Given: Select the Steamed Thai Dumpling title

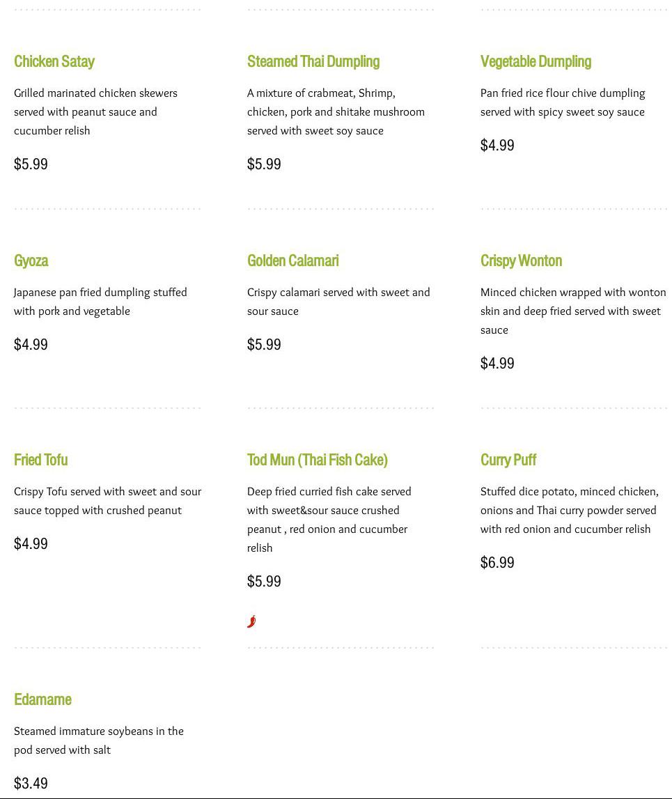Looking at the screenshot, I should 313,61.
